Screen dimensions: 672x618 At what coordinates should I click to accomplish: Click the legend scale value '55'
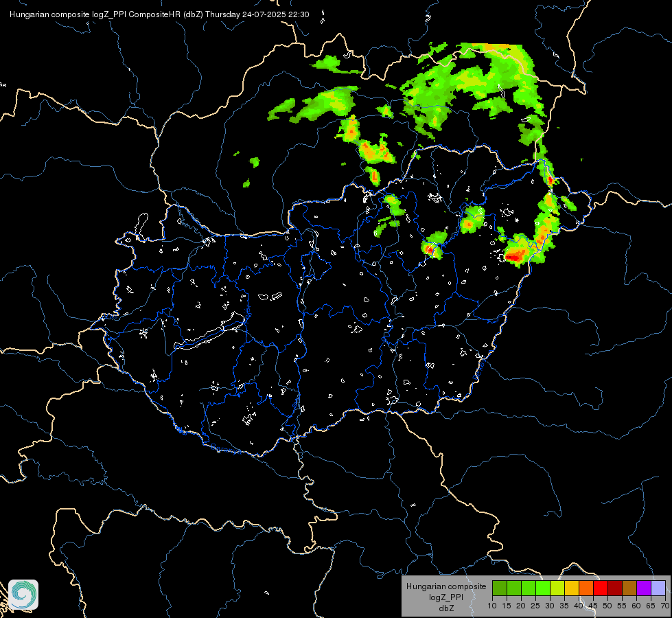coord(622,606)
